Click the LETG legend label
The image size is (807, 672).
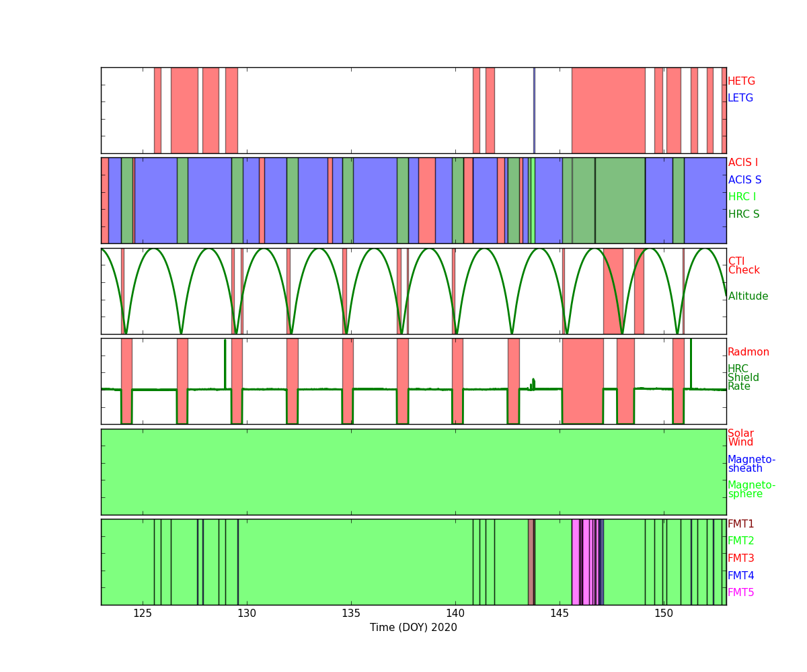[x=740, y=98]
